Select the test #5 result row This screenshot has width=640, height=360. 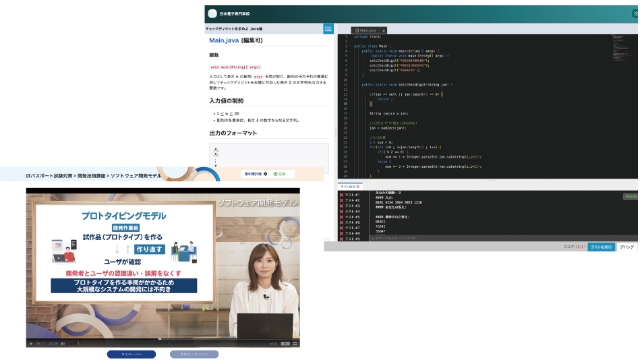[350, 217]
